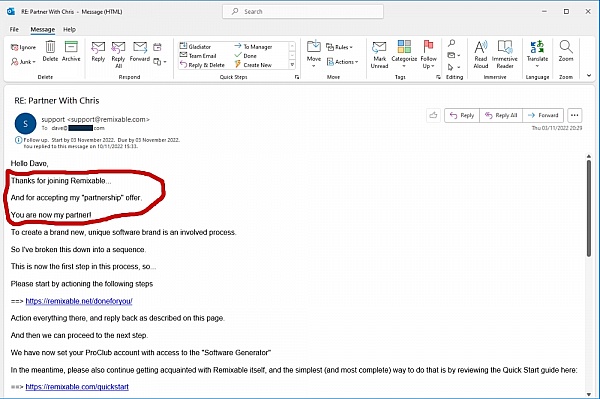Open the Actions dropdown
Viewport: 600px width, 399px height.
(x=342, y=62)
